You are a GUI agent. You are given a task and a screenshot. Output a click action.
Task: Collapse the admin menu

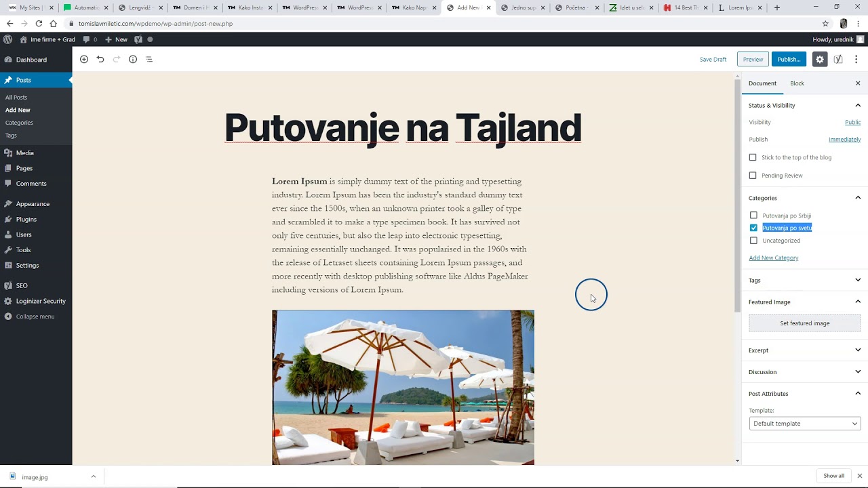pyautogui.click(x=36, y=317)
